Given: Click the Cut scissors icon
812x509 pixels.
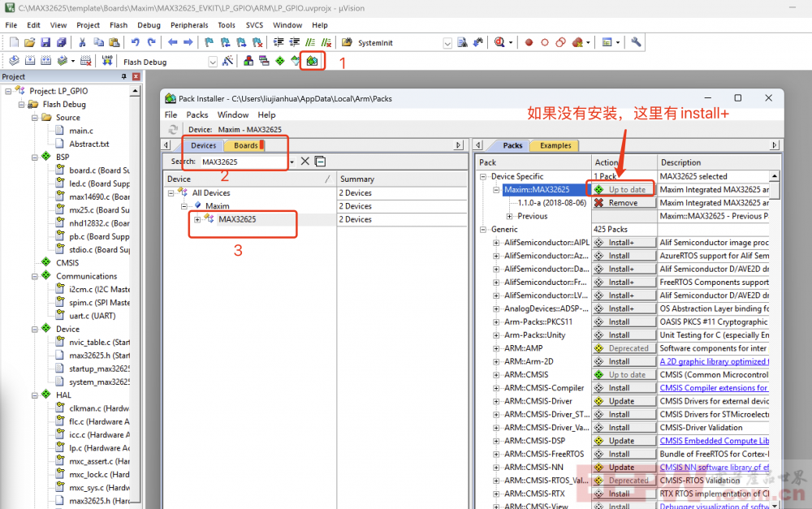Looking at the screenshot, I should coord(82,42).
